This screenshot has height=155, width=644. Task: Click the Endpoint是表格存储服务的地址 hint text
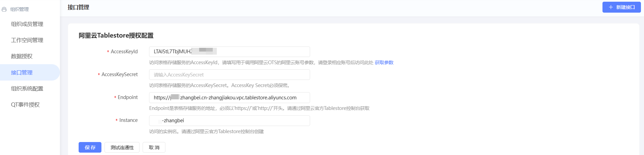[259, 108]
